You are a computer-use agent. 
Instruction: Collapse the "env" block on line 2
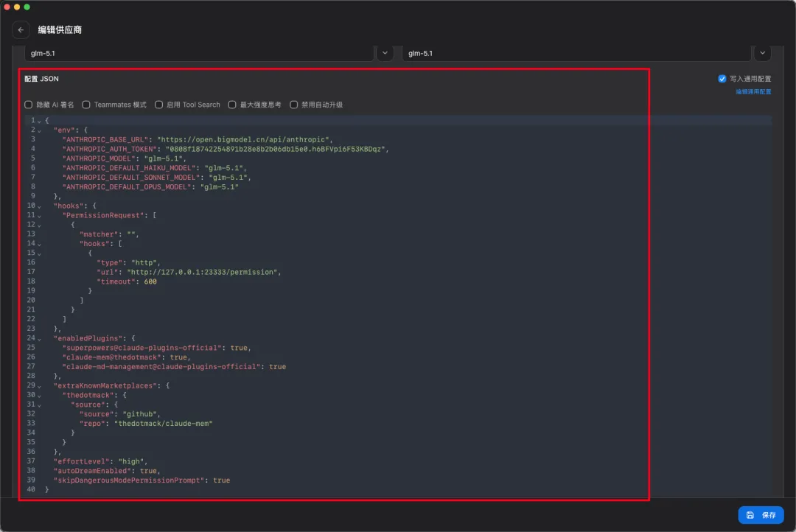(39, 130)
